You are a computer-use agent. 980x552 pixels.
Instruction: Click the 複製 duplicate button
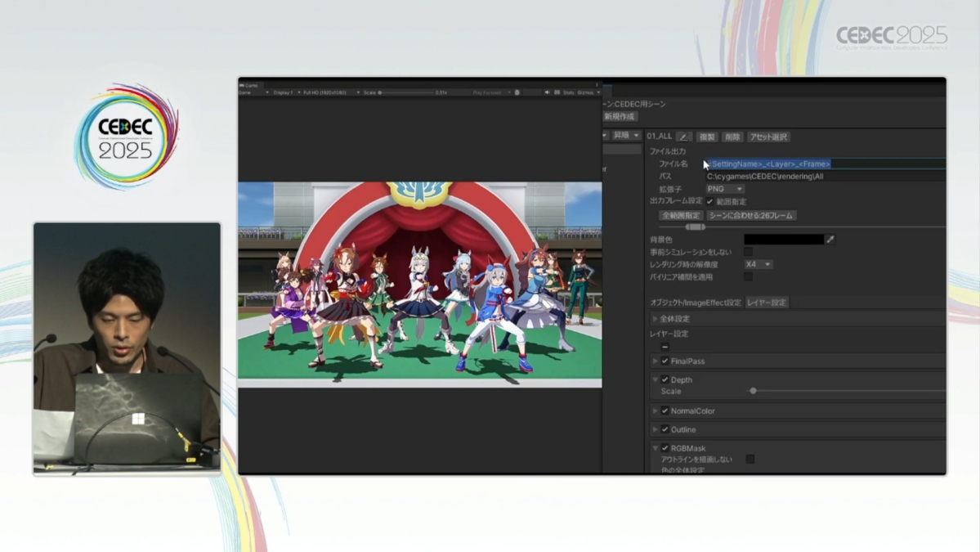pos(707,137)
